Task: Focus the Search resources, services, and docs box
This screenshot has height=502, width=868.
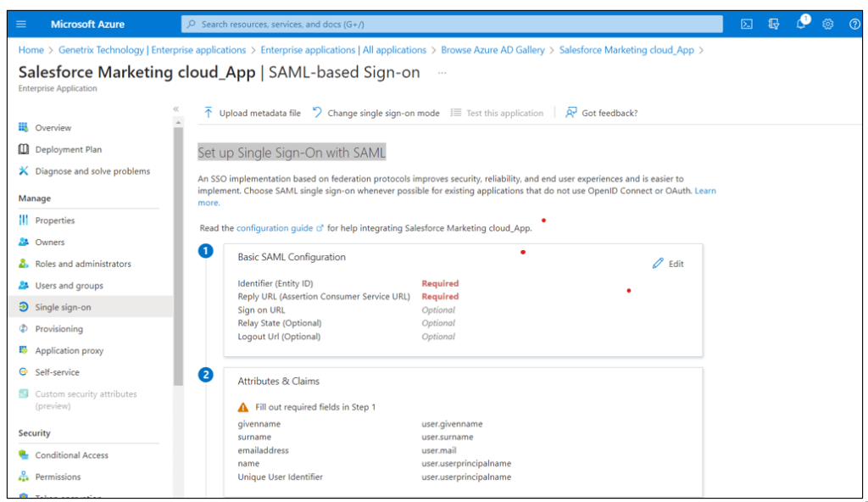Action: pos(452,24)
